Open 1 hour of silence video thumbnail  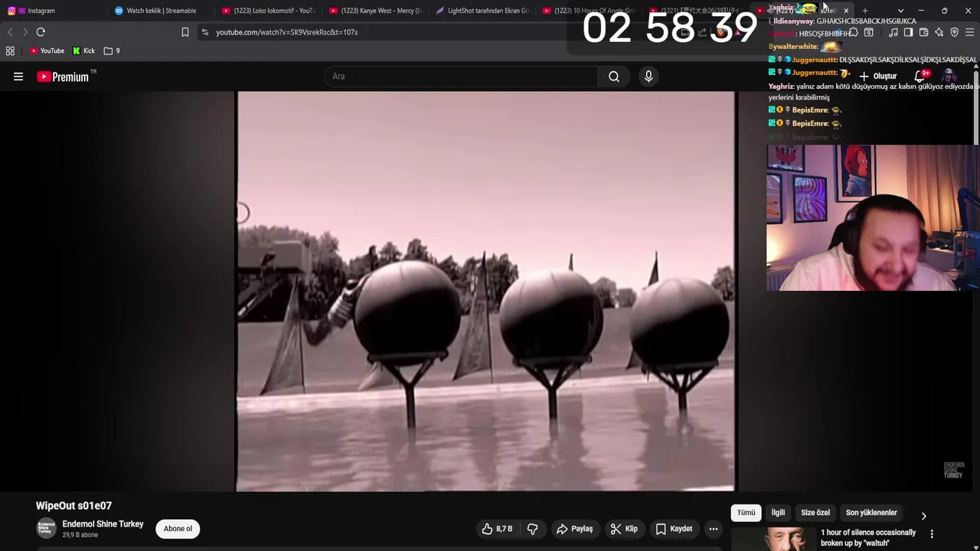772,539
